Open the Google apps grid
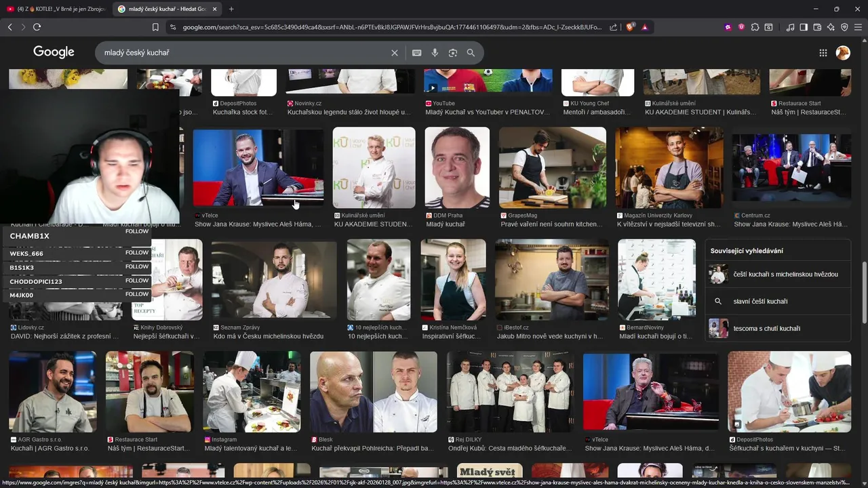868x488 pixels. click(823, 53)
